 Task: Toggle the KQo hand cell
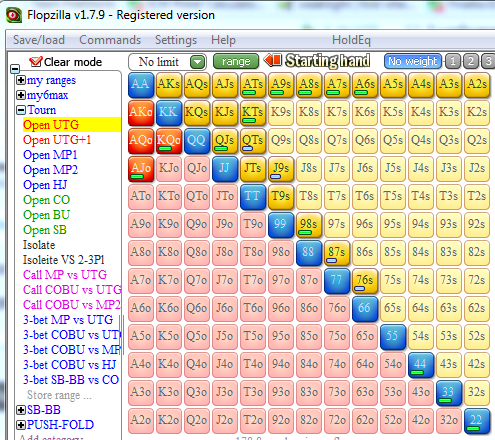(169, 141)
